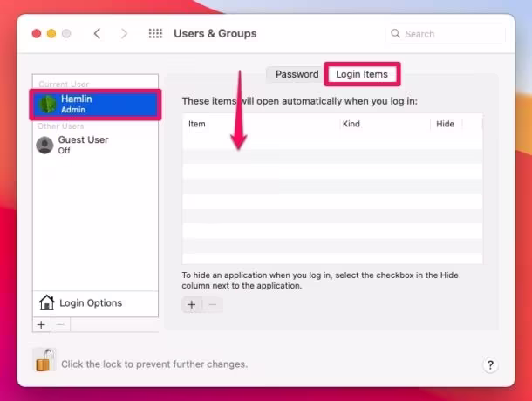This screenshot has width=532, height=401.
Task: Remove login item with minus button
Action: (213, 304)
